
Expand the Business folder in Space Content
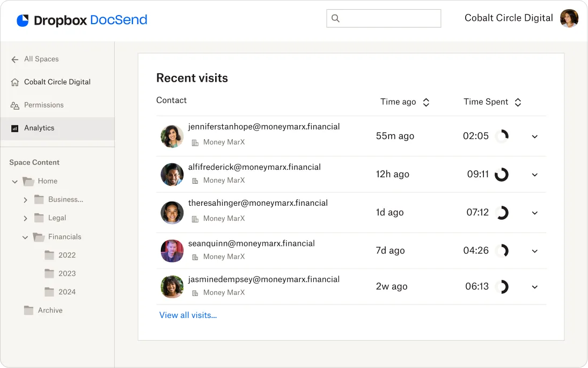click(25, 199)
